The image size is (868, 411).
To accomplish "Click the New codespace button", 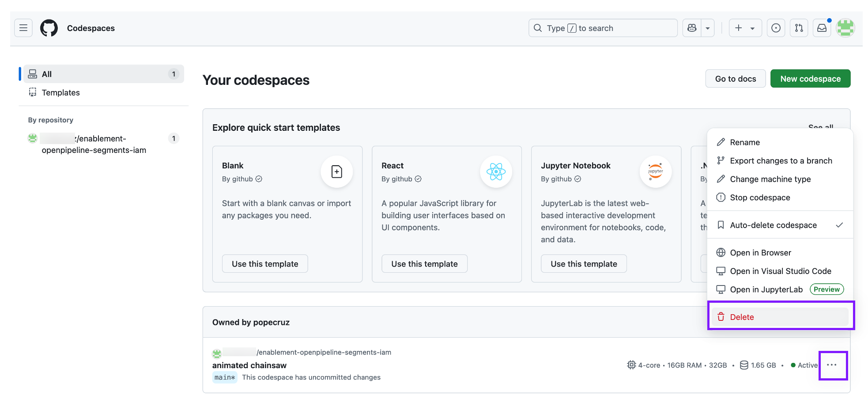I will coord(810,79).
